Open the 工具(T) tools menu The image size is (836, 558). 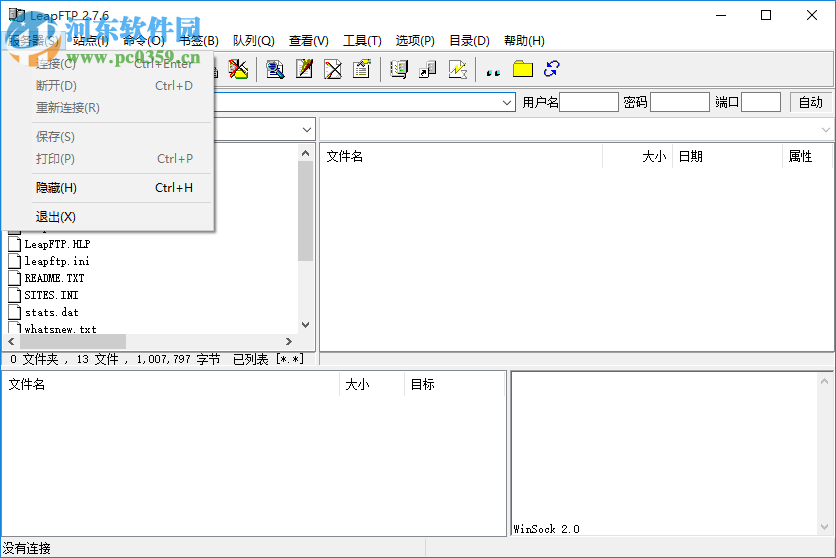(x=362, y=41)
